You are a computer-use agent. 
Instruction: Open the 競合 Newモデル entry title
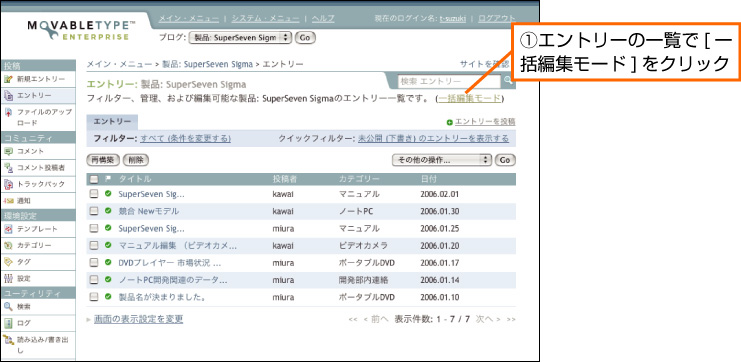pos(149,211)
